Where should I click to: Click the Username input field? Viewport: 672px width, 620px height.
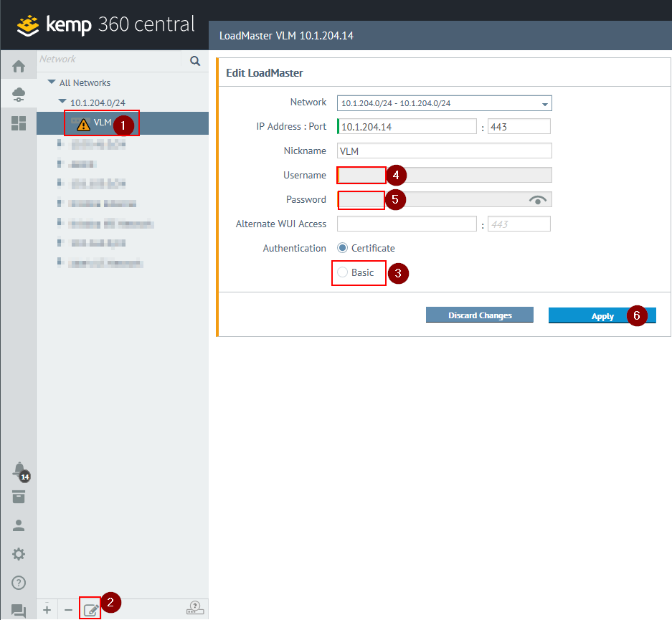445,175
